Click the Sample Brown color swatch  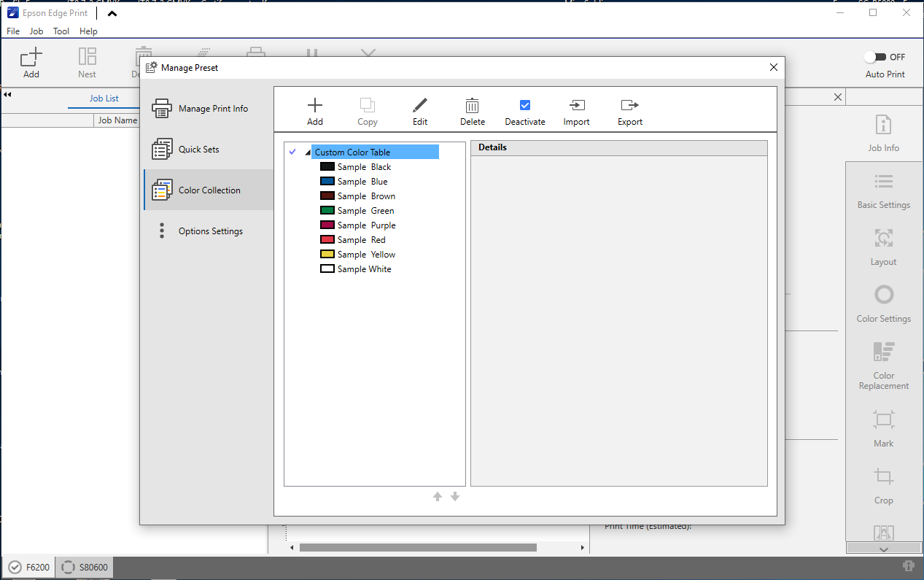pos(327,196)
